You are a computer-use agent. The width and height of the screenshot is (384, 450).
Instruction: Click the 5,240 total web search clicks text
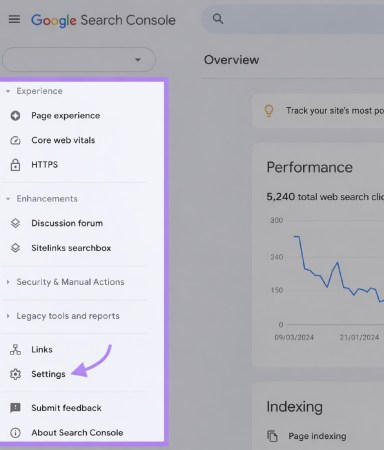pyautogui.click(x=325, y=197)
